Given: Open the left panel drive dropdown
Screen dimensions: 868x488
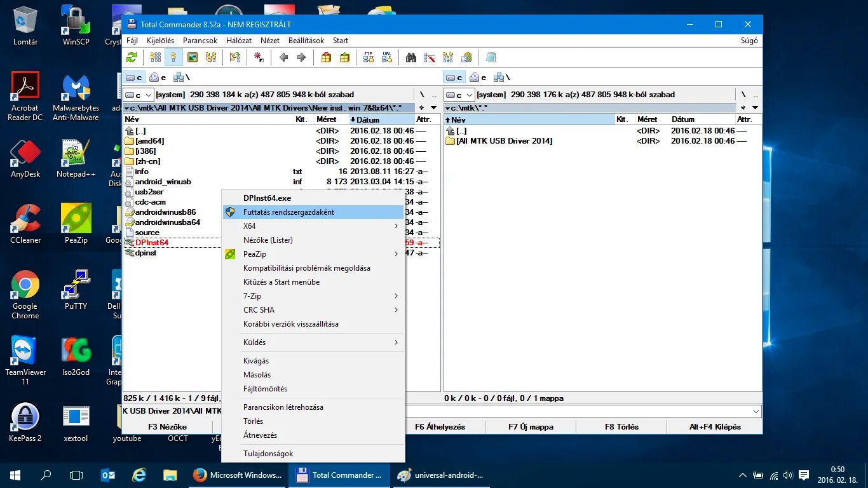Looking at the screenshot, I should 139,95.
